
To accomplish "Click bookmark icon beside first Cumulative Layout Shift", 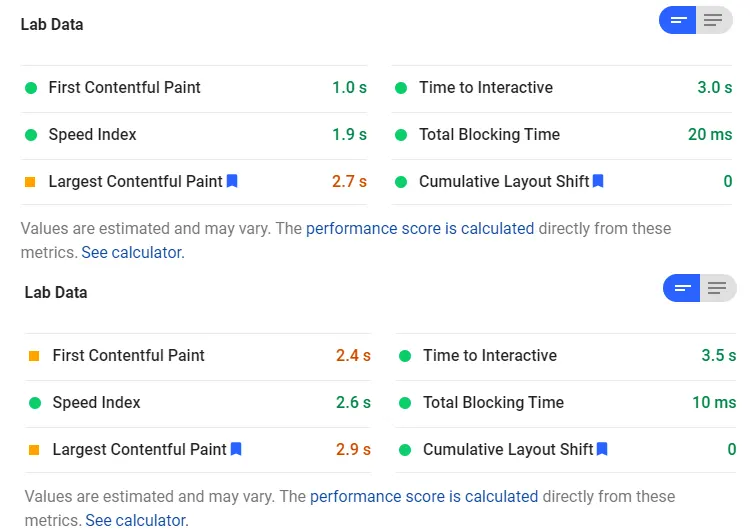I will [598, 181].
